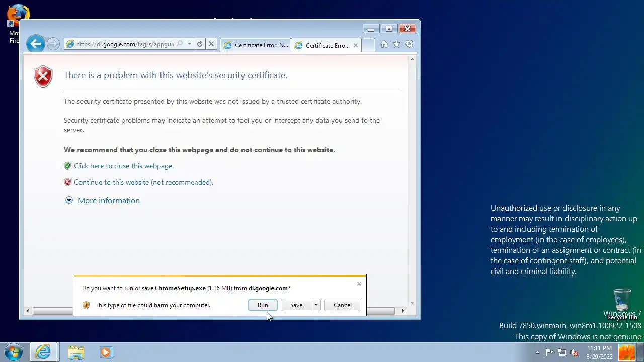Click here to close this webpage link
This screenshot has width=644, height=362.
click(x=124, y=166)
